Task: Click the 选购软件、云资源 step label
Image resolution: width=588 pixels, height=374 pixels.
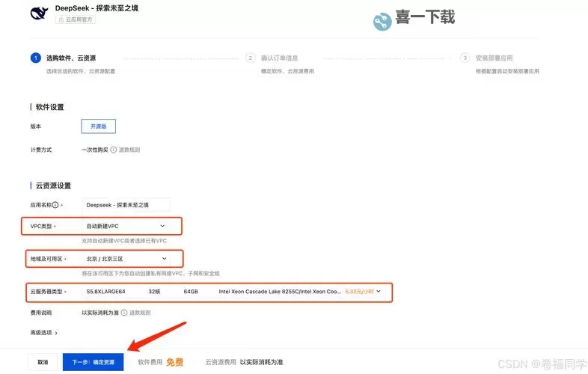Action: [x=71, y=58]
